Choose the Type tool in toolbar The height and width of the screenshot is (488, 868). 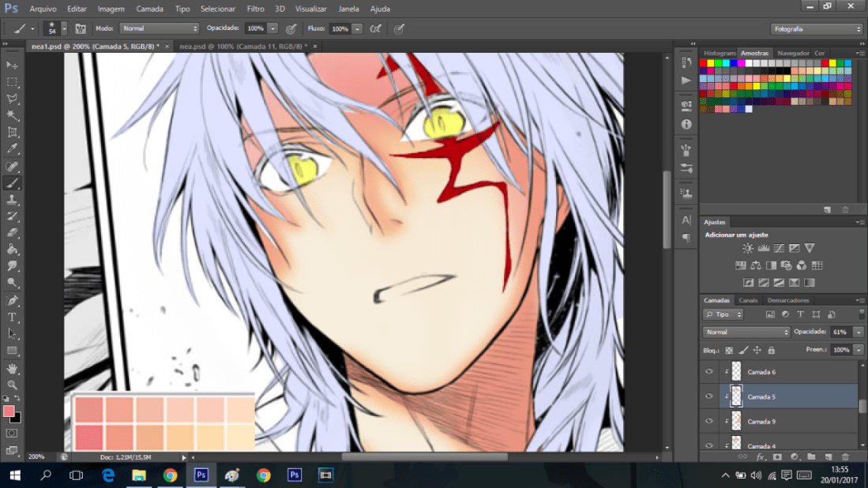(13, 317)
